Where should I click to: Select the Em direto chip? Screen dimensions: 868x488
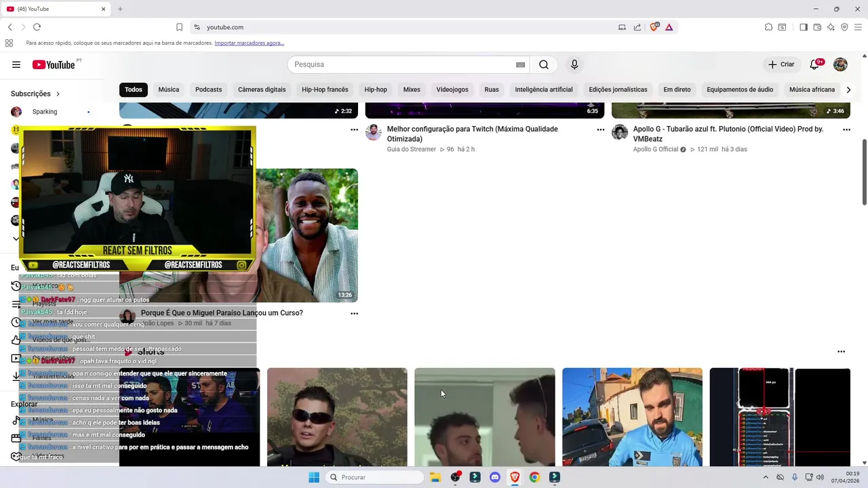(x=677, y=89)
